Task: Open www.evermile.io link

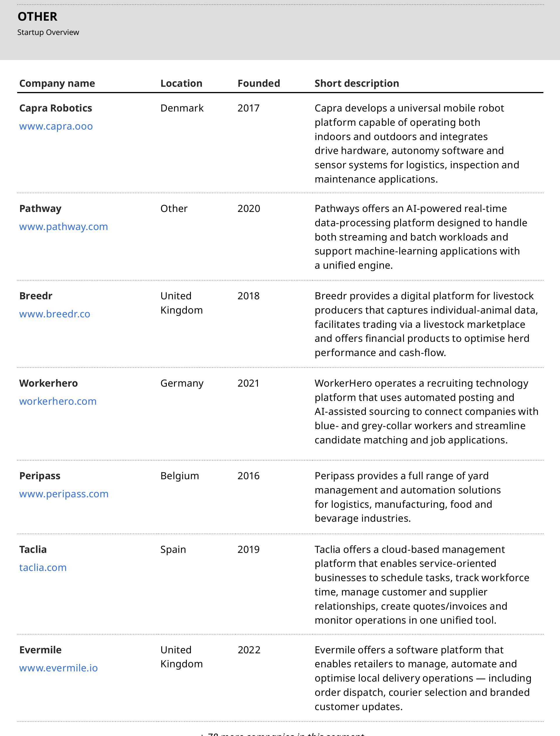Action: pyautogui.click(x=59, y=668)
